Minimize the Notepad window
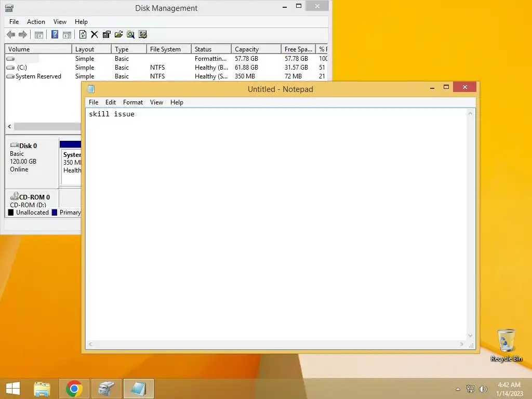This screenshot has height=399, width=532. tap(432, 87)
